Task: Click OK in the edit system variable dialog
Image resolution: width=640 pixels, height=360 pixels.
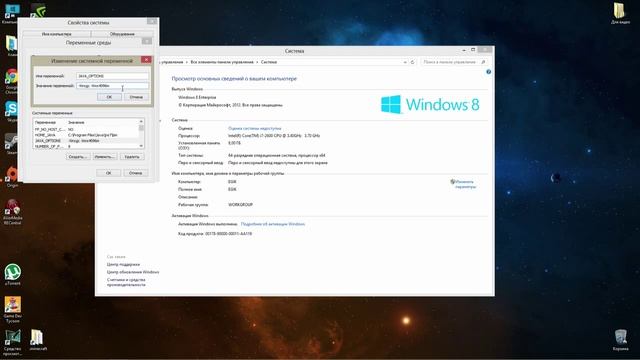Action: pyautogui.click(x=109, y=97)
